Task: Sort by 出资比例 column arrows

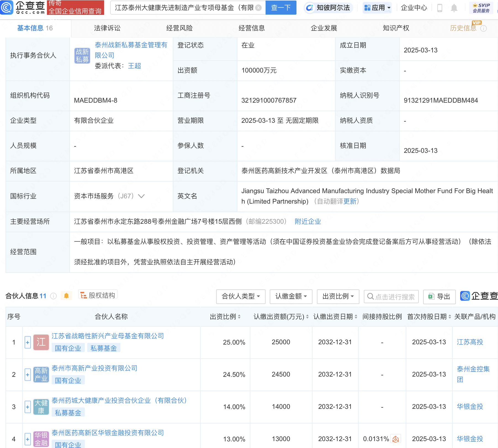Action: pos(239,317)
